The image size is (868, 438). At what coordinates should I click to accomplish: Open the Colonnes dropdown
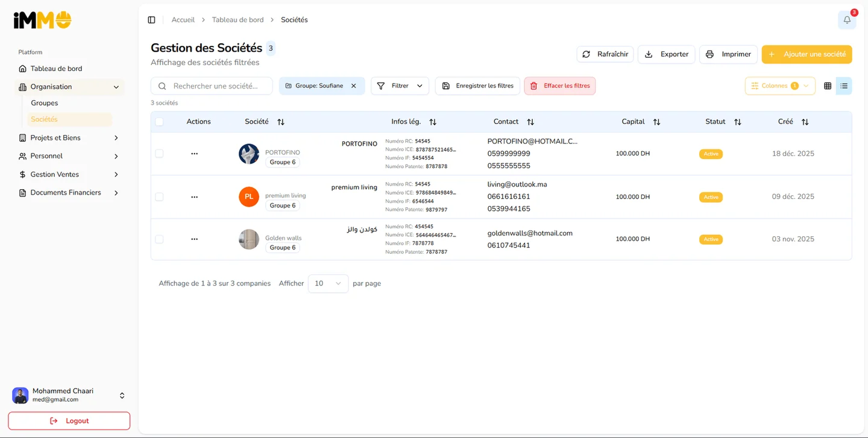780,86
